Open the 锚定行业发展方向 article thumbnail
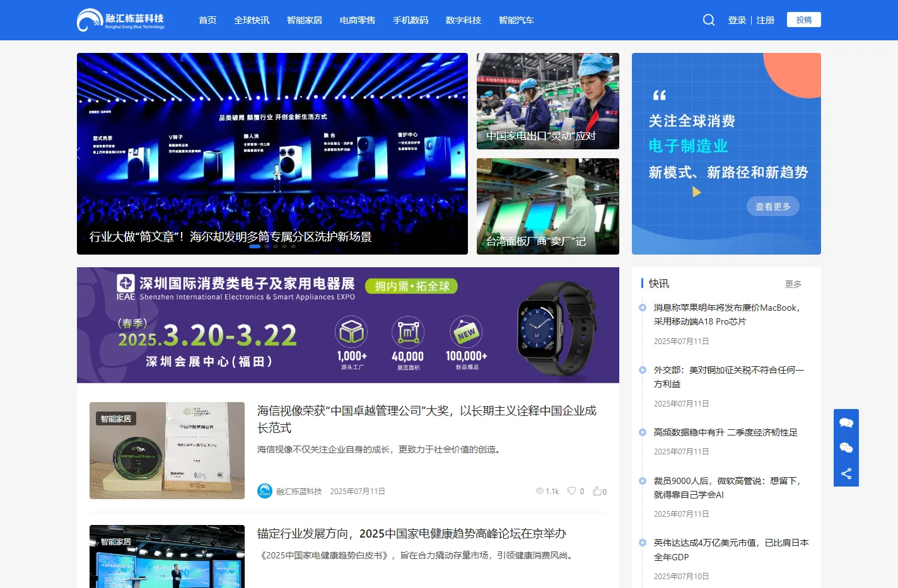The height and width of the screenshot is (588, 898). [167, 556]
